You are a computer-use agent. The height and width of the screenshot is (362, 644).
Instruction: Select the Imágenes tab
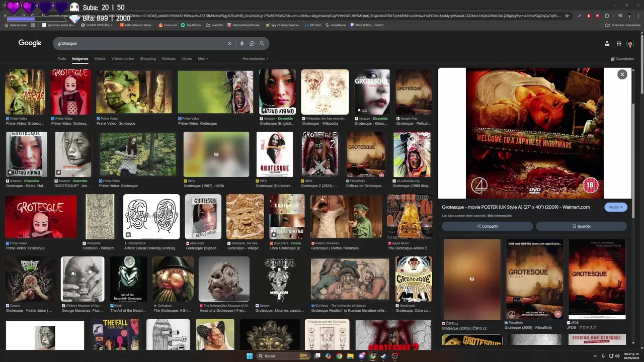[x=80, y=59]
